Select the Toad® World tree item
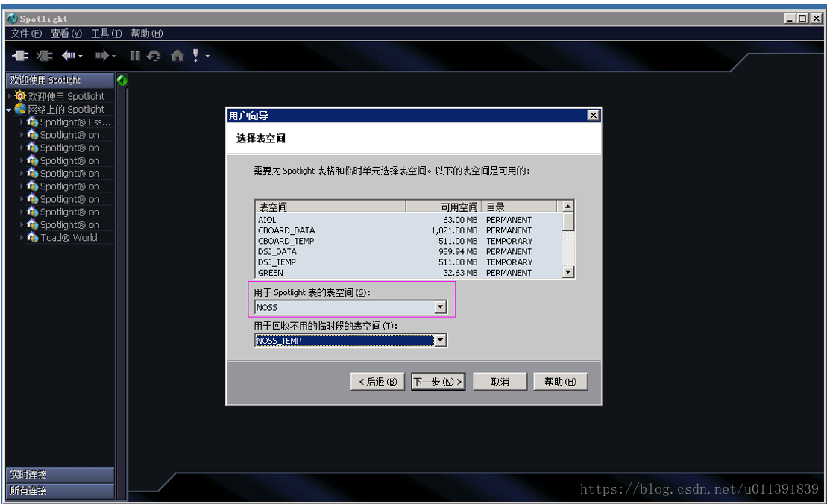 click(x=69, y=238)
